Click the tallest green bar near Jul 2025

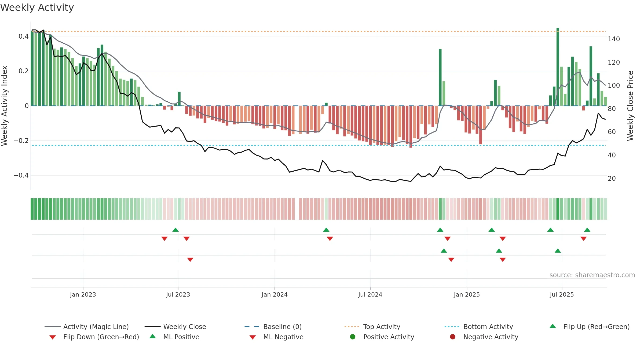click(x=558, y=67)
